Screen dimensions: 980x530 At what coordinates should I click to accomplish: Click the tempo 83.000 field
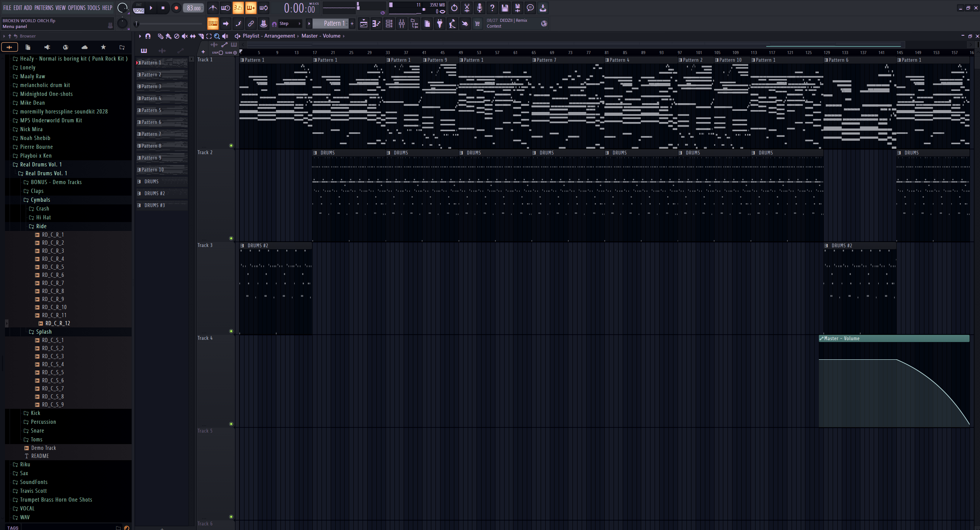[x=193, y=8]
